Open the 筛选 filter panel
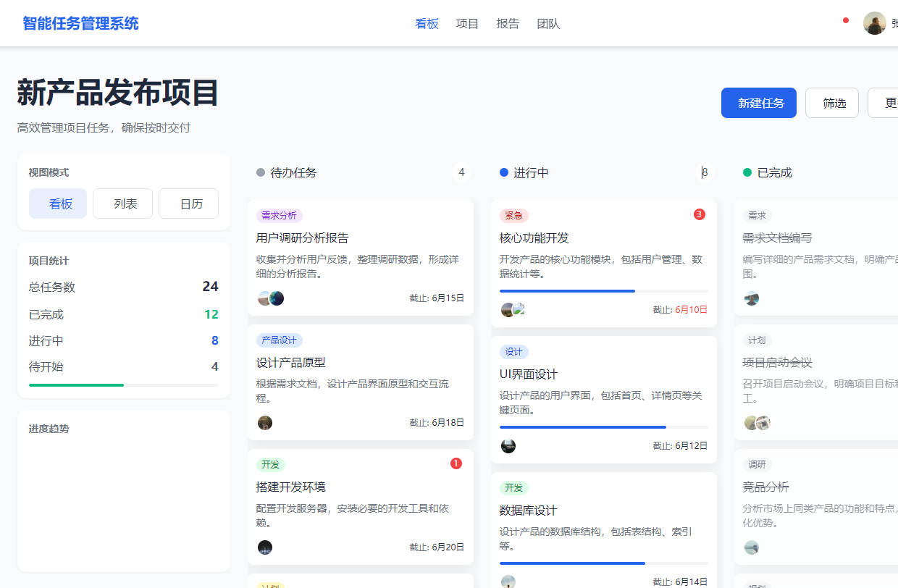 pos(831,103)
